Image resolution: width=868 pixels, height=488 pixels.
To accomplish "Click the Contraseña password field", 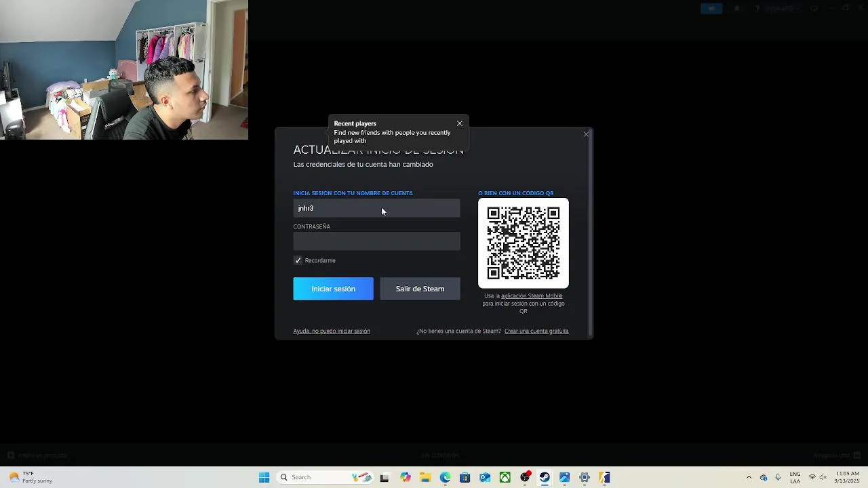I will coord(376,241).
